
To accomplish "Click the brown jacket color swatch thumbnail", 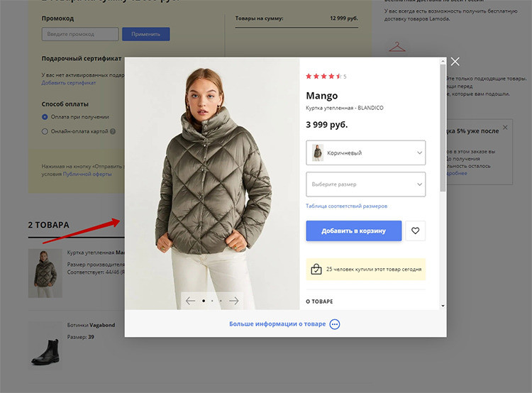I will point(318,153).
